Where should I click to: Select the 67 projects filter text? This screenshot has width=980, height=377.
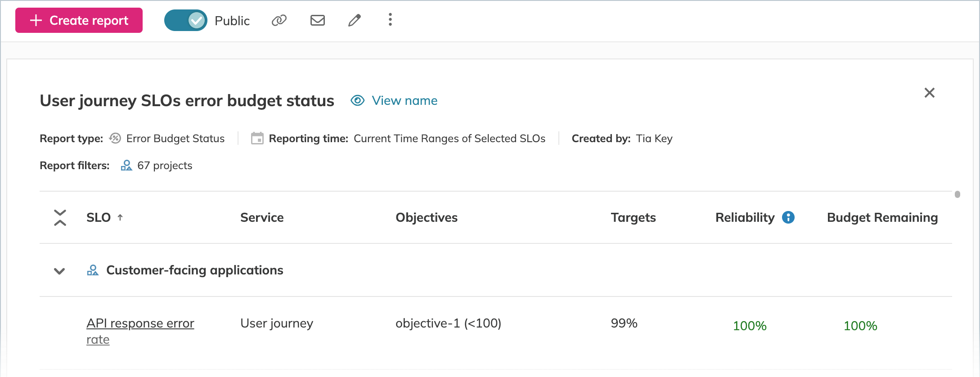165,166
